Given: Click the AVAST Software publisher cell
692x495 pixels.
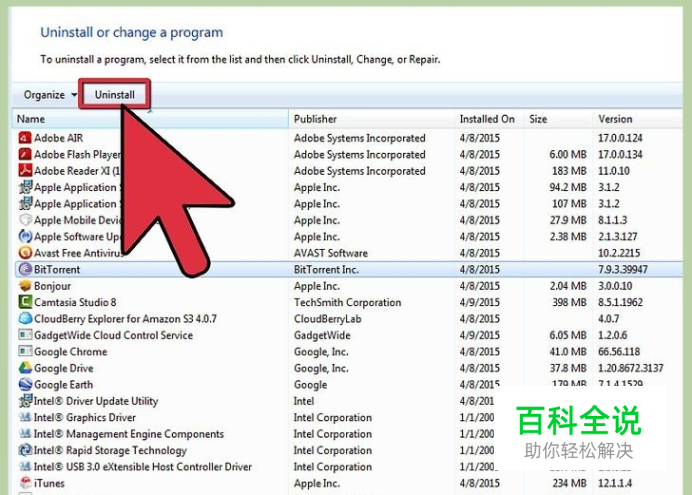Looking at the screenshot, I should point(331,253).
